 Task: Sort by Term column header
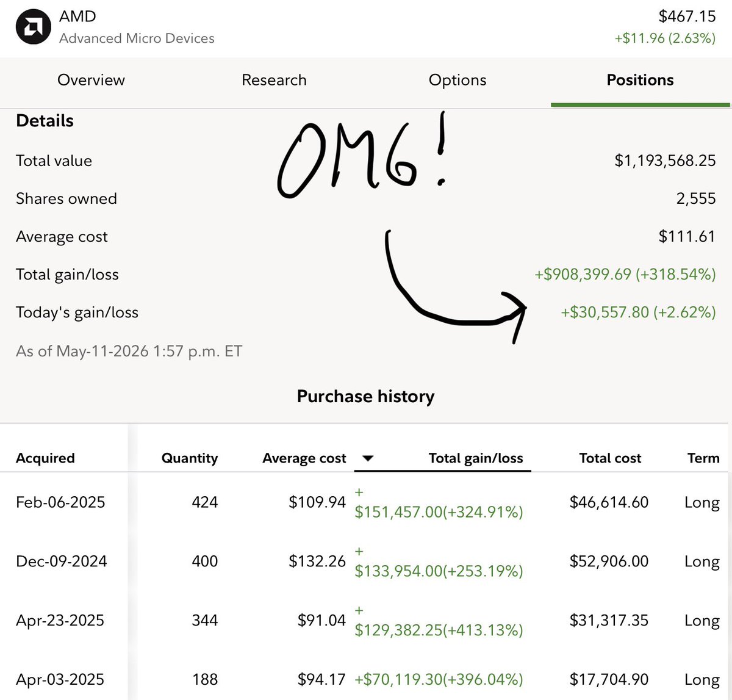(x=703, y=458)
